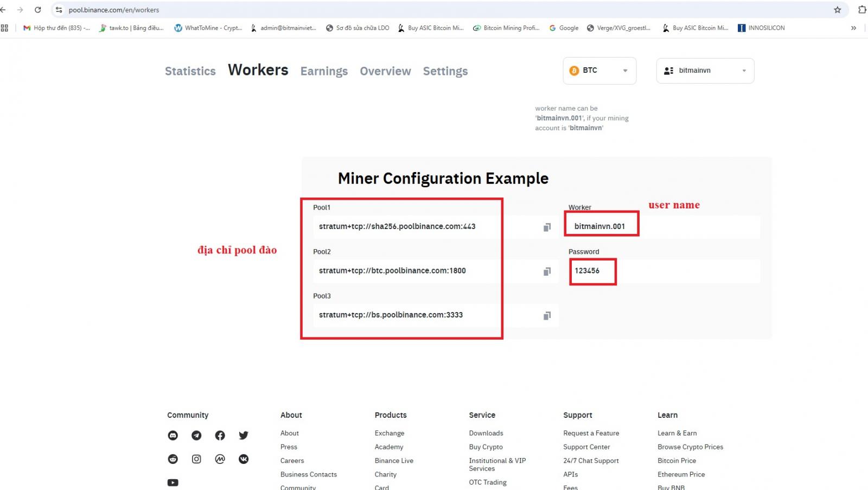Open the Request a Feature link

point(591,433)
